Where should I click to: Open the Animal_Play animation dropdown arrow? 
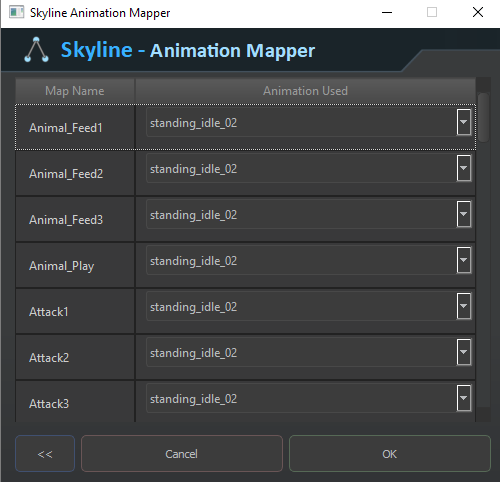[464, 260]
